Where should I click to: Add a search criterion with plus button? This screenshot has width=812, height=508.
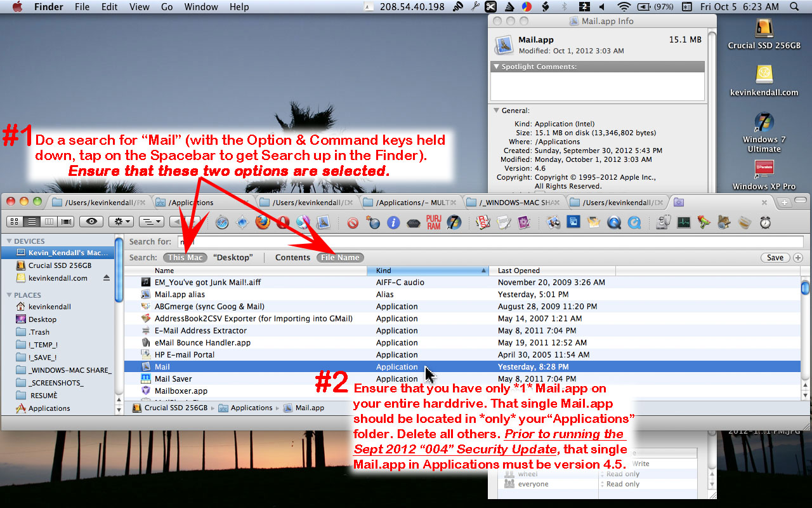pyautogui.click(x=798, y=258)
